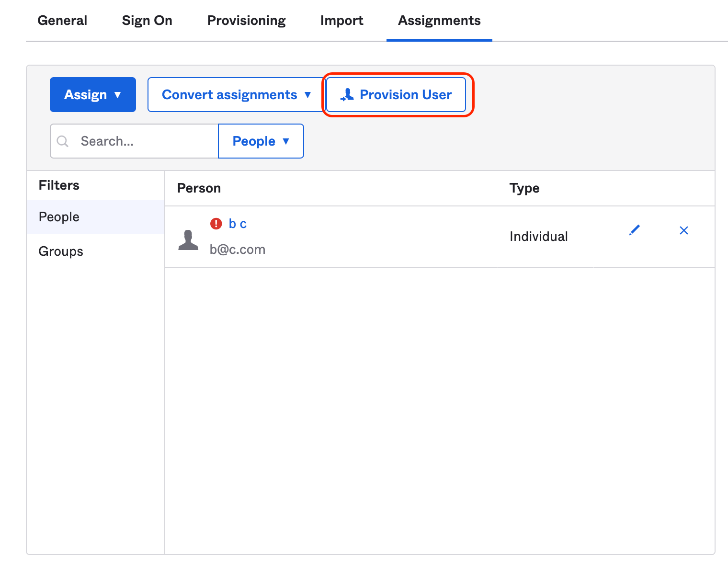Viewport: 728px width, 569px height.
Task: Select the Assignments tab
Action: 439,20
